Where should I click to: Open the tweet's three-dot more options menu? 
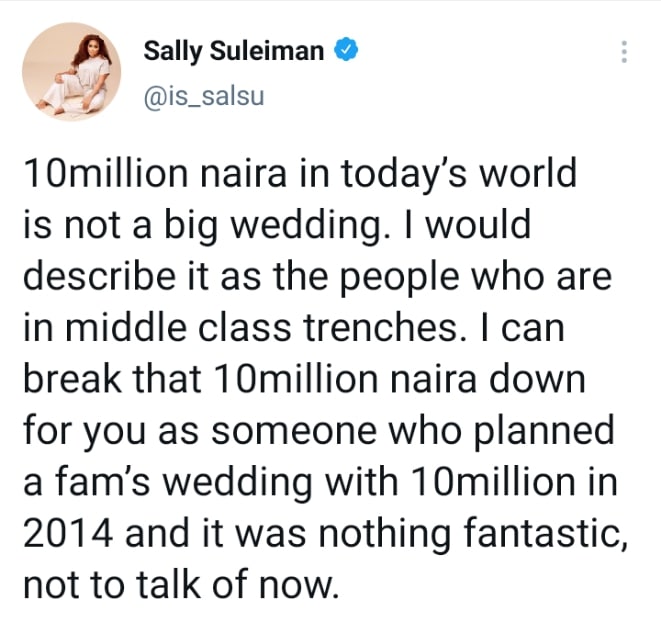coord(626,52)
